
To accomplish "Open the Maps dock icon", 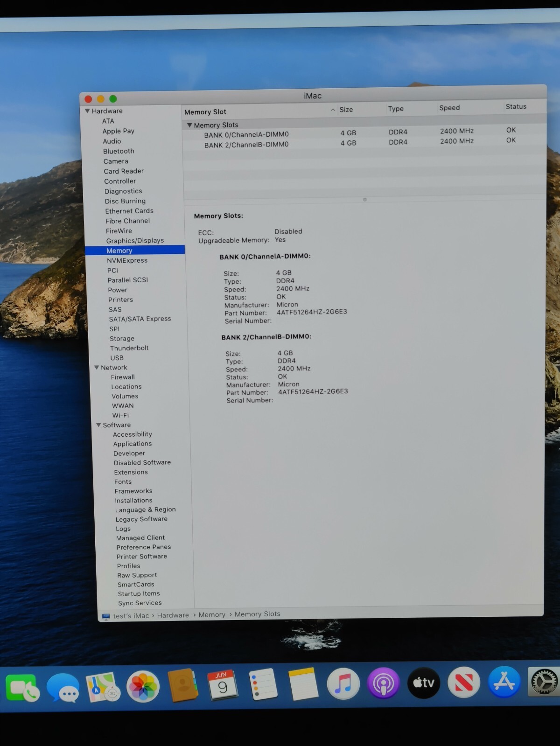I will (x=103, y=687).
